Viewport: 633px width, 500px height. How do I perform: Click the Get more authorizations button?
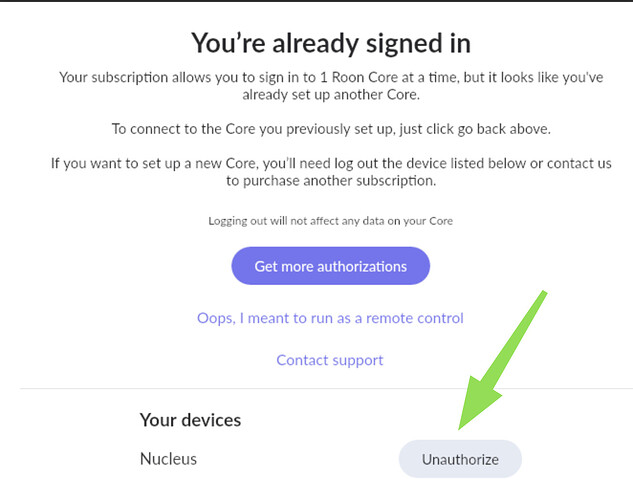(x=330, y=266)
